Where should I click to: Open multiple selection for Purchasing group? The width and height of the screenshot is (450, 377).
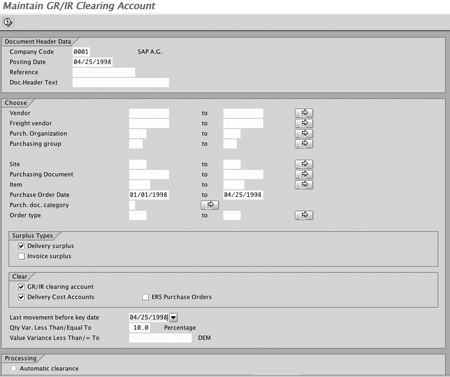pos(304,144)
